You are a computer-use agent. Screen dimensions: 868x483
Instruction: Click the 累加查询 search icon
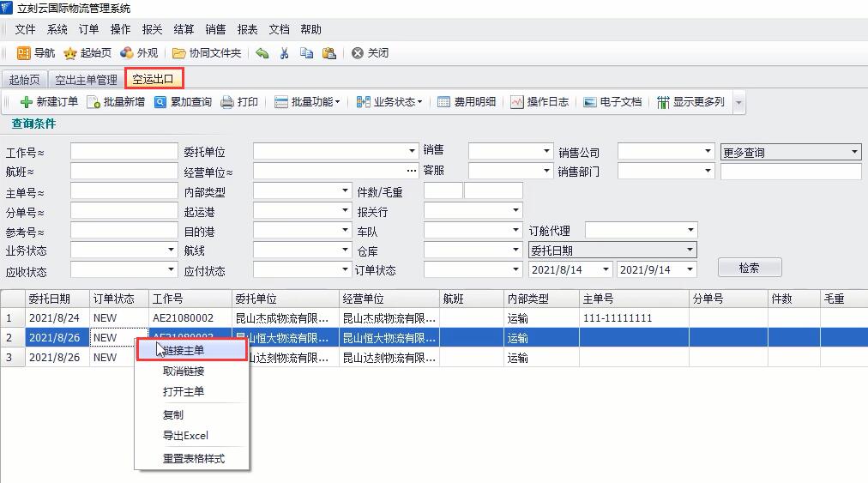(x=160, y=102)
